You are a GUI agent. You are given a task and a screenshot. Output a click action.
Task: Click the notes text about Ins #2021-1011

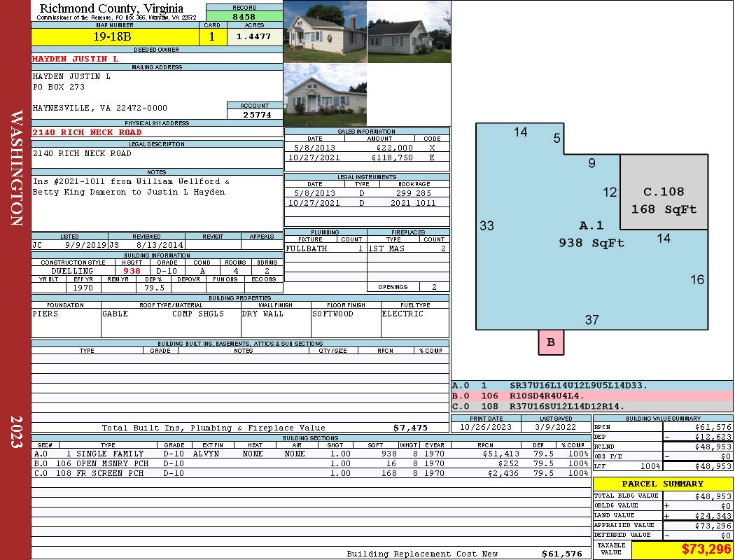point(131,186)
